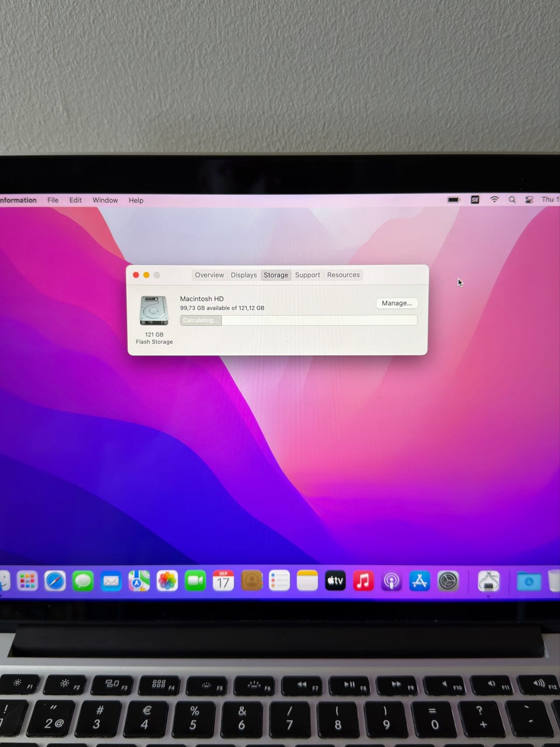
Task: Launch Maps from the Dock
Action: click(139, 581)
